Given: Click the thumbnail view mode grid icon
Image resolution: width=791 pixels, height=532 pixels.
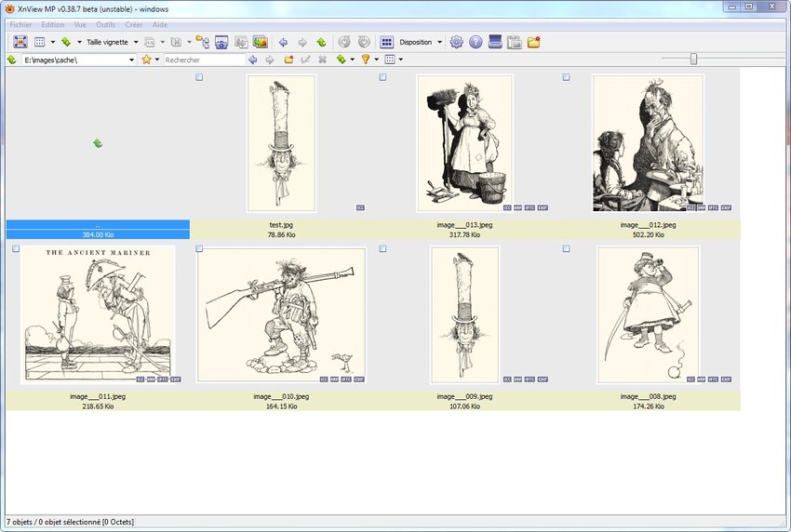Looking at the screenshot, I should tap(40, 42).
